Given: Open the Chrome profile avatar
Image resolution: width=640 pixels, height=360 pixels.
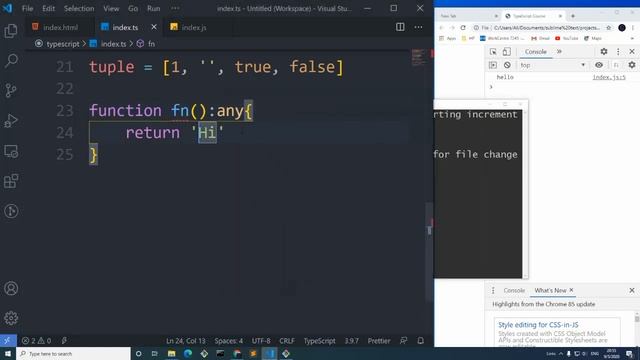Looking at the screenshot, I should pyautogui.click(x=622, y=28).
